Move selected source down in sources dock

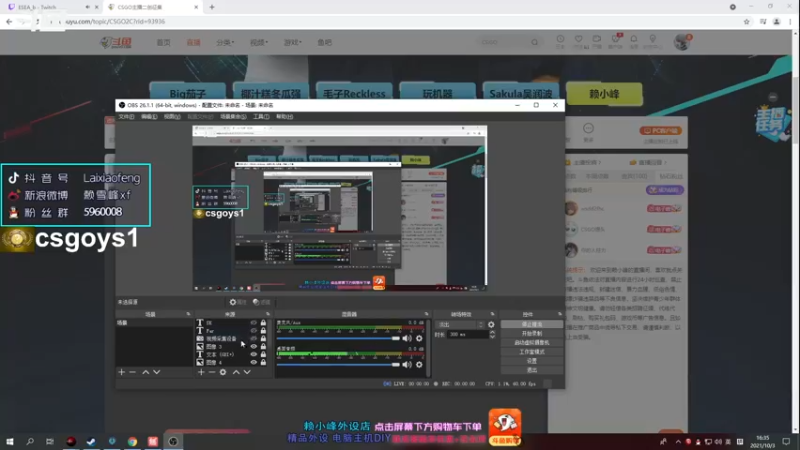[247, 372]
